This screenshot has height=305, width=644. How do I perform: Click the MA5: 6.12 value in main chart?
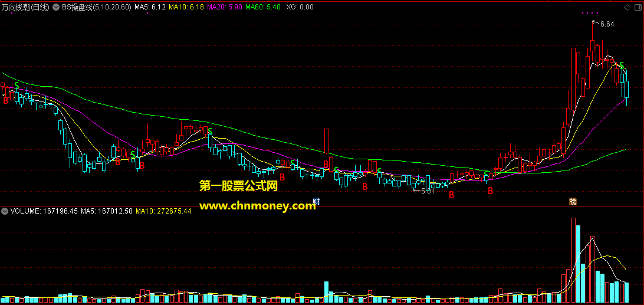pyautogui.click(x=150, y=7)
